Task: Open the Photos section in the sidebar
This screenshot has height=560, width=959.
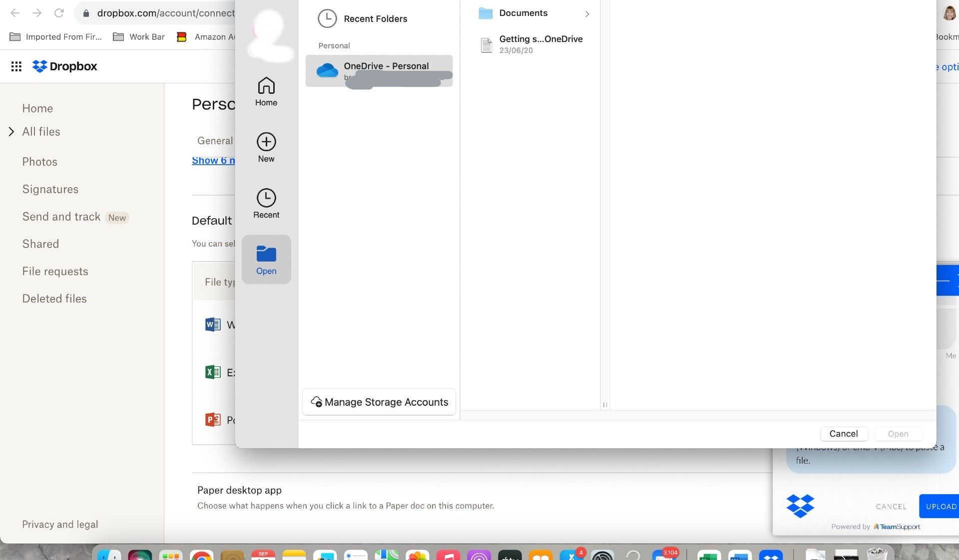Action: [39, 161]
